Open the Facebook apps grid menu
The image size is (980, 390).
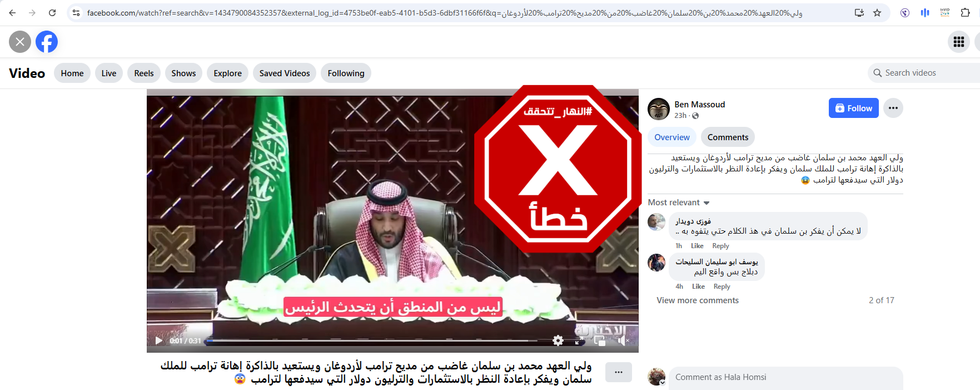click(959, 42)
